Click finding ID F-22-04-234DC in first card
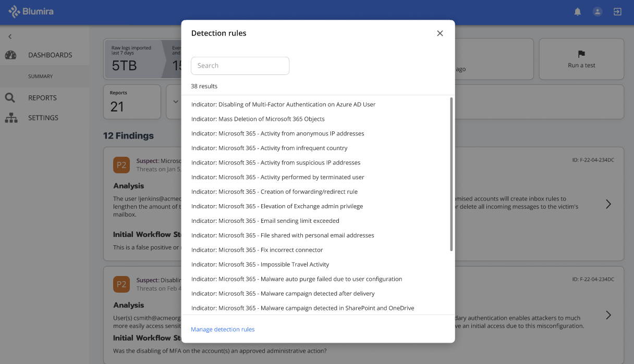 click(x=593, y=160)
